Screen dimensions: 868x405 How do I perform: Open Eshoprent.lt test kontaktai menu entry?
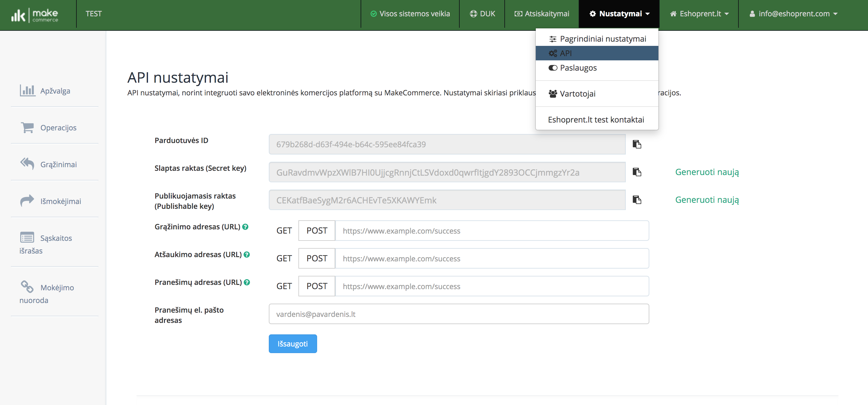[597, 120]
